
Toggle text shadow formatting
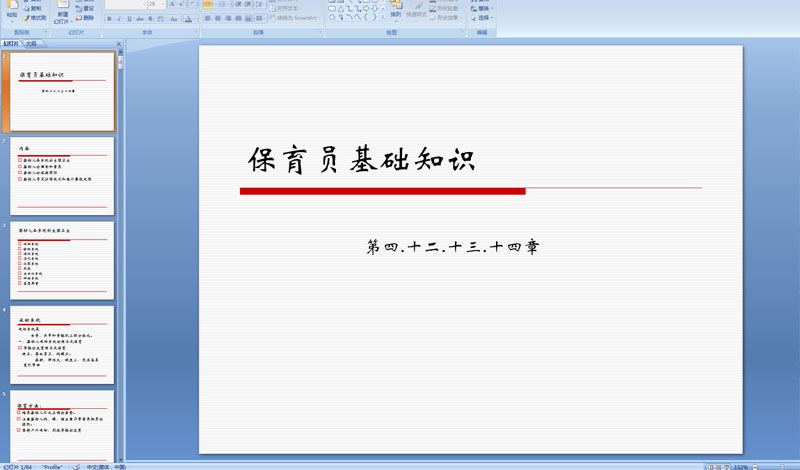click(x=151, y=19)
